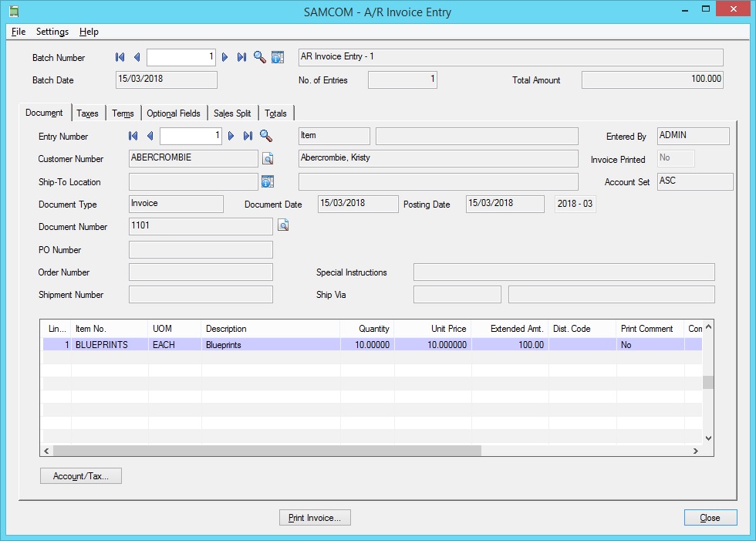756x541 pixels.
Task: Minimize the A/R Invoice Entry window
Action: [685, 9]
